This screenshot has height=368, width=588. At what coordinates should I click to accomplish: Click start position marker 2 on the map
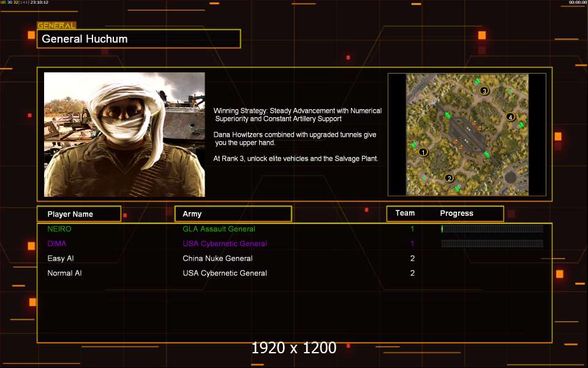449,178
